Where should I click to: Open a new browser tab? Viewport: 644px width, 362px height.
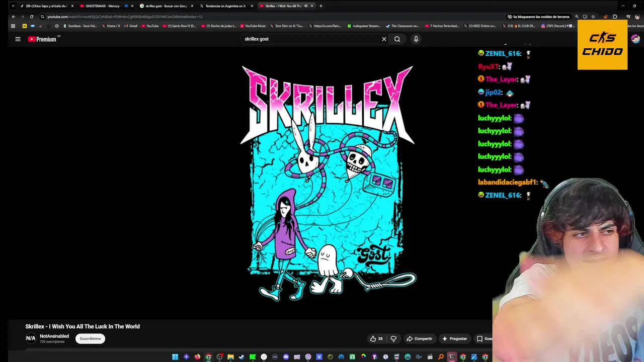click(x=321, y=6)
